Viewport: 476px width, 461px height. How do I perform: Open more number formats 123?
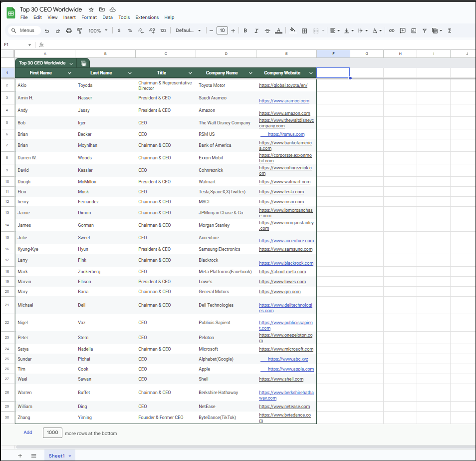coord(163,30)
